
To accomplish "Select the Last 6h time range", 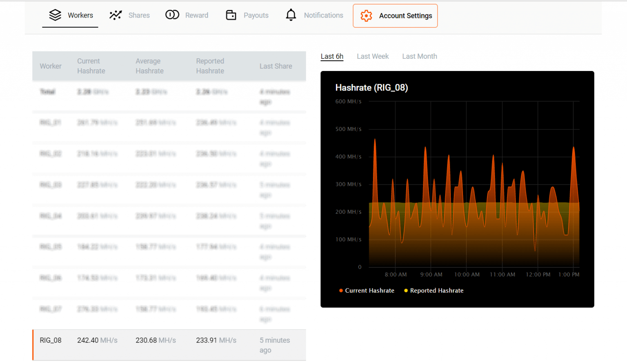I will (x=332, y=56).
